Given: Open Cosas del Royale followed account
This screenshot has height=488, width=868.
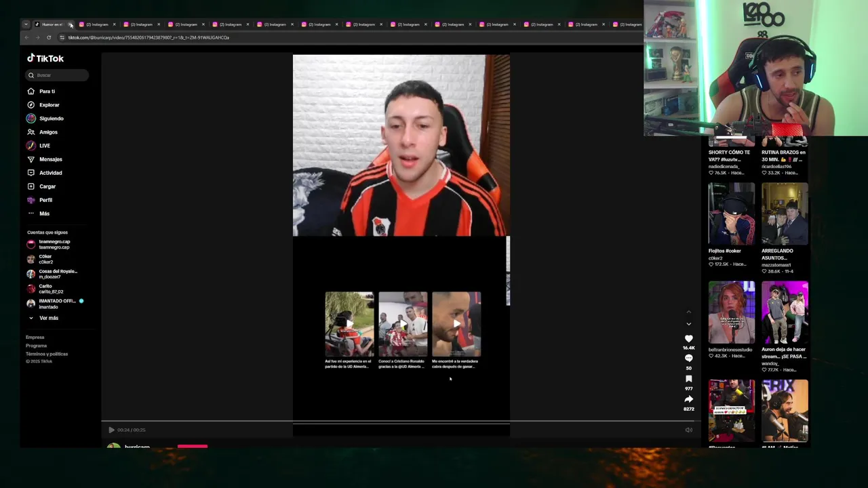Looking at the screenshot, I should click(52, 274).
